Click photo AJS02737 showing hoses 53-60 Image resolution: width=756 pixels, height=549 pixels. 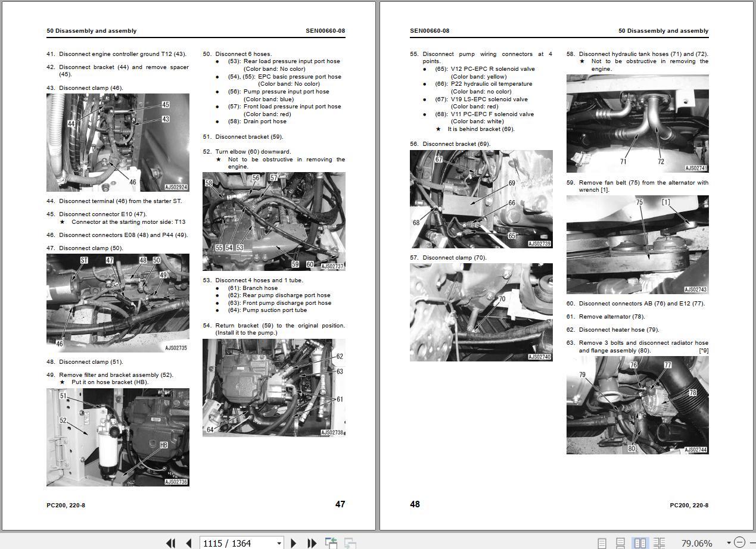(274, 222)
